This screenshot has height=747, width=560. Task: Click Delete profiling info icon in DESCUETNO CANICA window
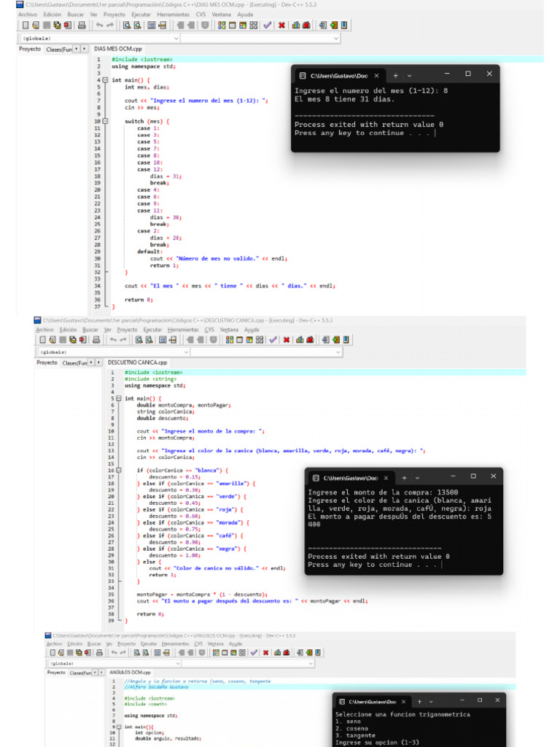pyautogui.click(x=310, y=340)
